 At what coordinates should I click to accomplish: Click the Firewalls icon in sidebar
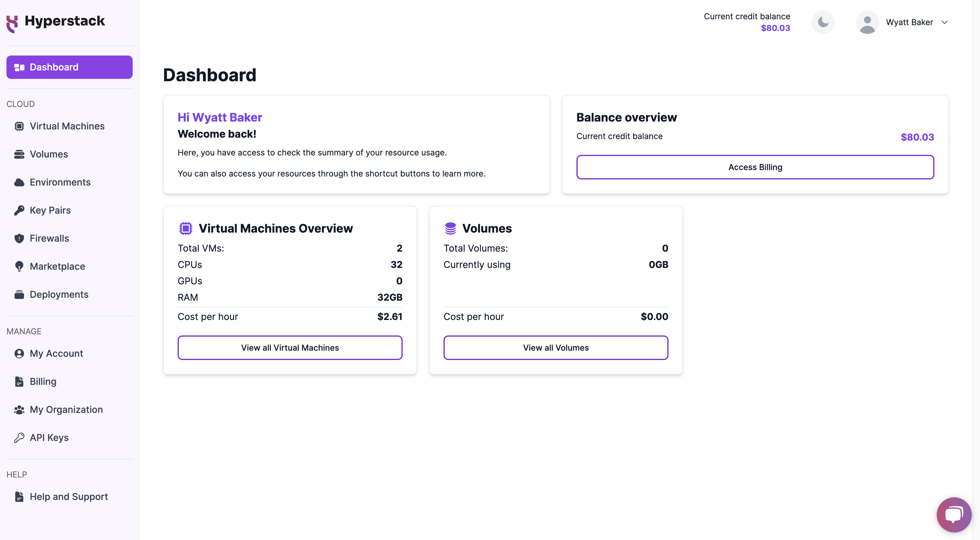(x=19, y=237)
